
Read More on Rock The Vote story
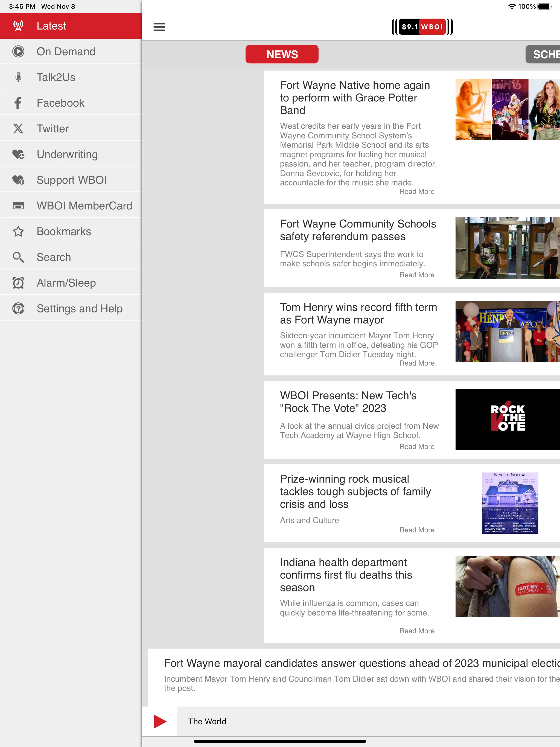point(417,447)
